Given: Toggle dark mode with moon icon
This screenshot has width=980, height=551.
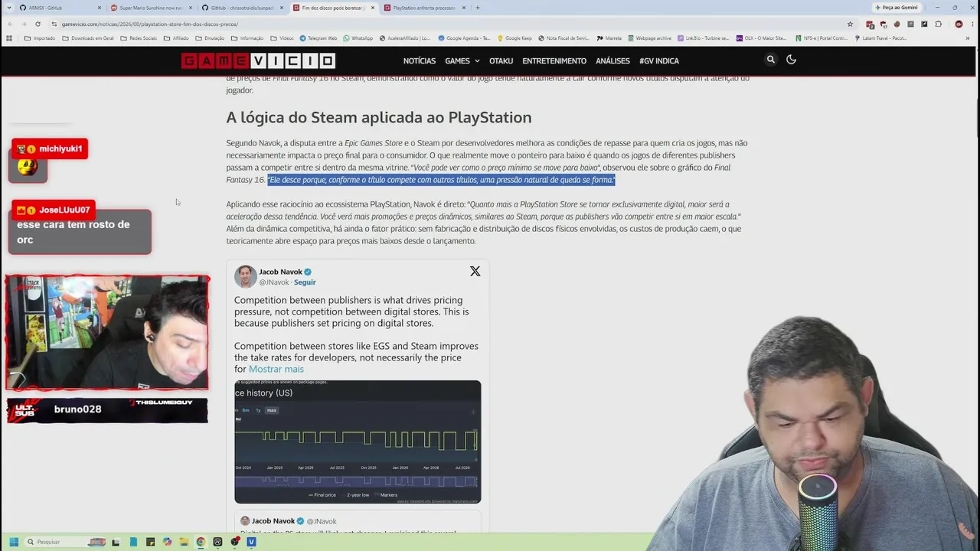Looking at the screenshot, I should [792, 60].
